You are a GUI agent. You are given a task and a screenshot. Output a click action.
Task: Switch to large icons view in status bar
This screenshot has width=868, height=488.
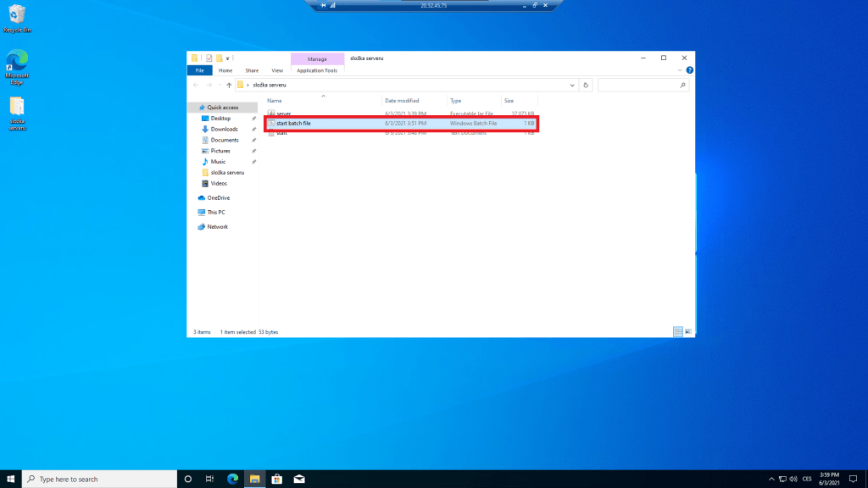coord(688,331)
